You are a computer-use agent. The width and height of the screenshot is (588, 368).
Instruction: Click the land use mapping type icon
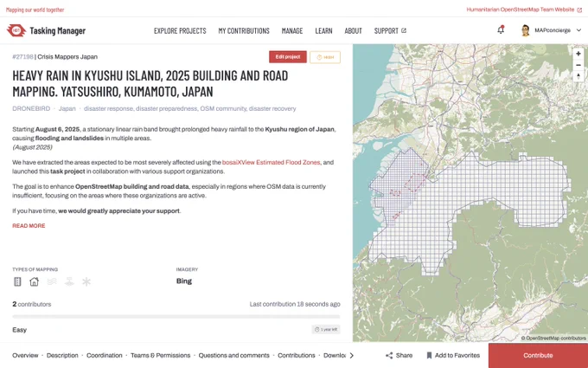pyautogui.click(x=69, y=281)
